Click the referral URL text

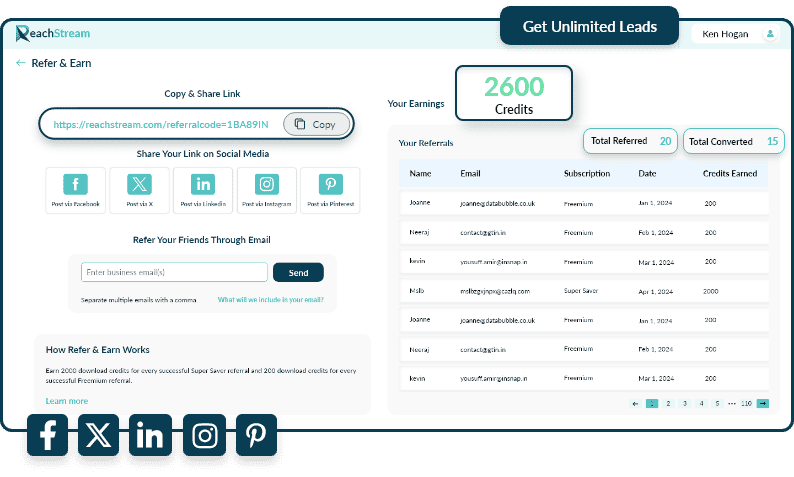[161, 125]
